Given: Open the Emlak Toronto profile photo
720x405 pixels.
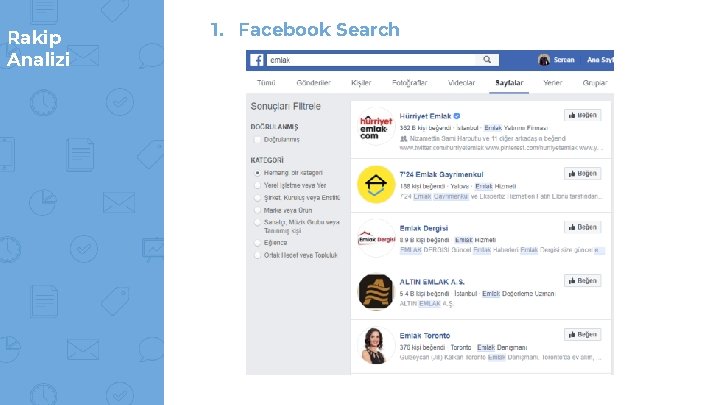Looking at the screenshot, I should pos(376,345).
